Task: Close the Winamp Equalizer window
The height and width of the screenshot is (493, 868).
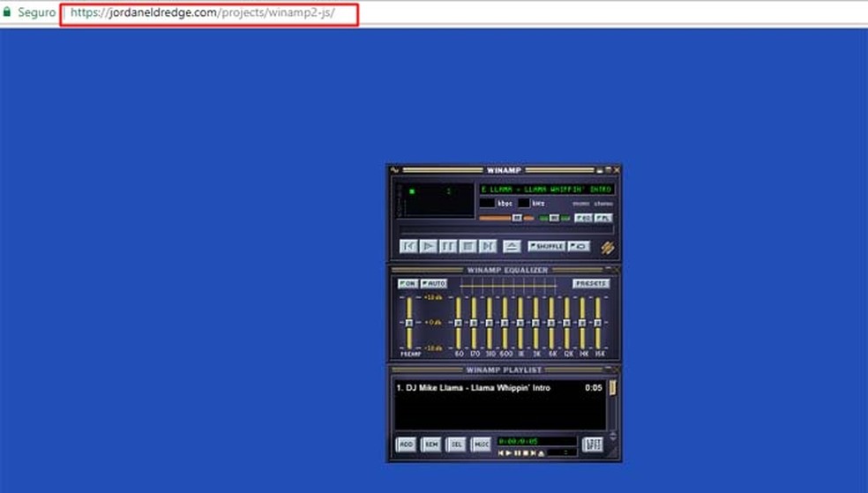Action: point(617,270)
